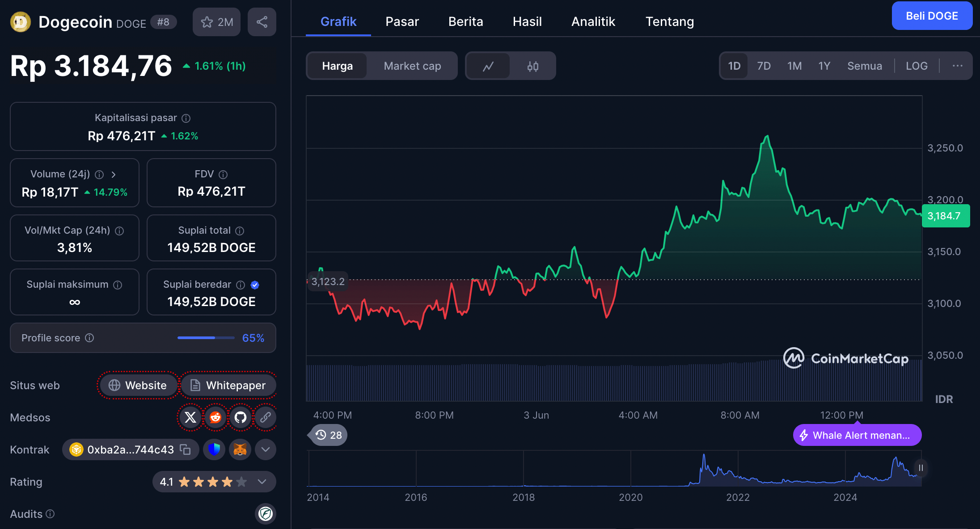Select the Market cap chart toggle

(412, 66)
